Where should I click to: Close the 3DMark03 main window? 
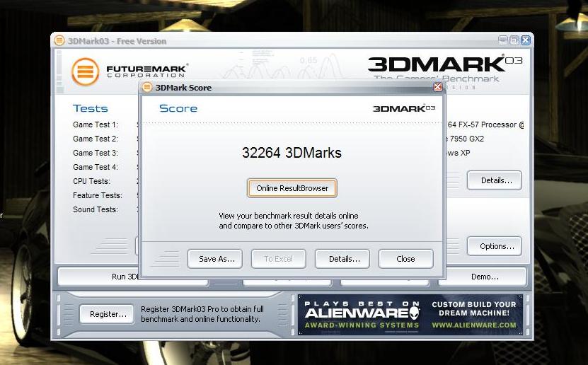tap(525, 40)
